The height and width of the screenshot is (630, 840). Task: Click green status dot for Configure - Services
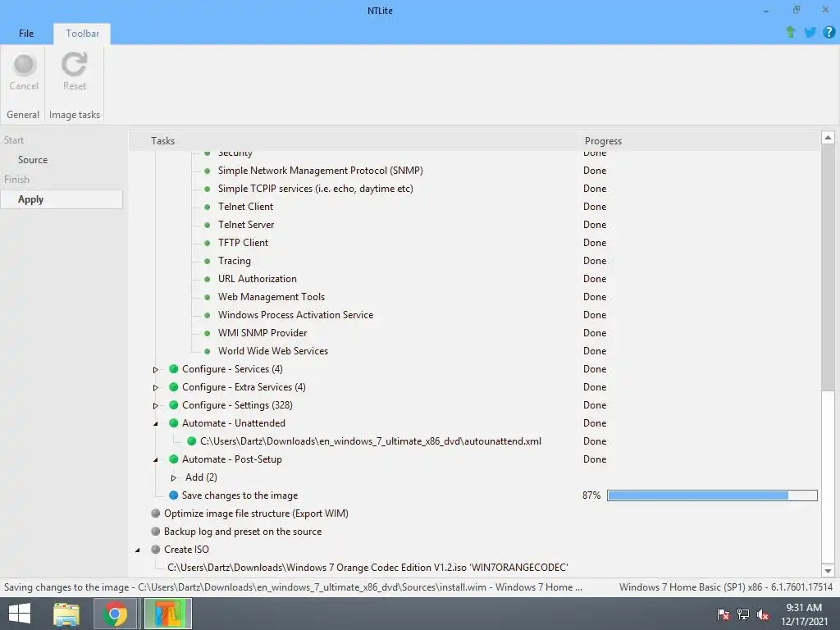point(174,369)
